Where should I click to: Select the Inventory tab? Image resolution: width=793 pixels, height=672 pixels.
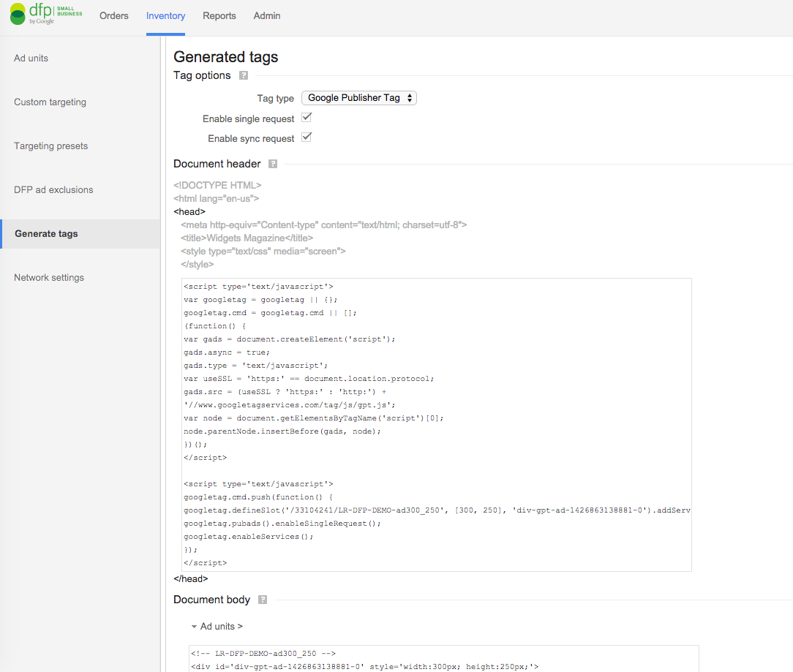(165, 15)
